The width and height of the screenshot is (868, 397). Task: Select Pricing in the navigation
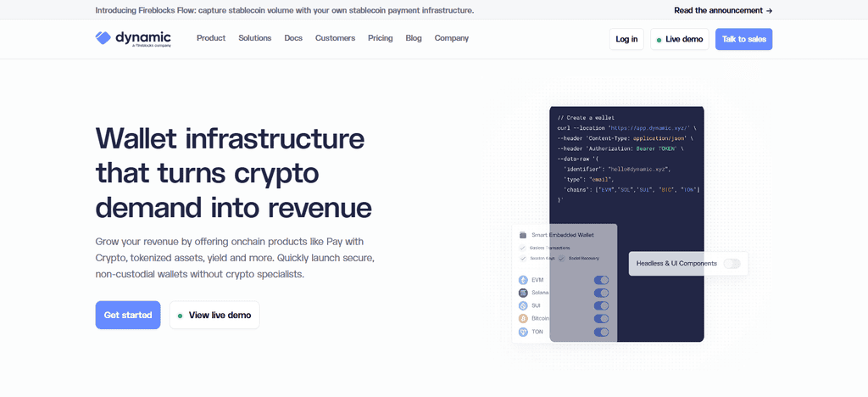[381, 38]
